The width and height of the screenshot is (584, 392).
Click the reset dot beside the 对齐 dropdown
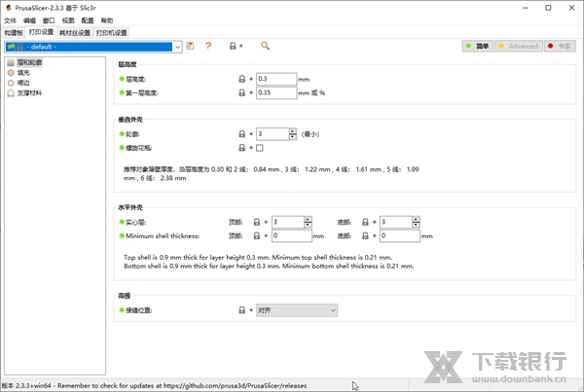[251, 309]
